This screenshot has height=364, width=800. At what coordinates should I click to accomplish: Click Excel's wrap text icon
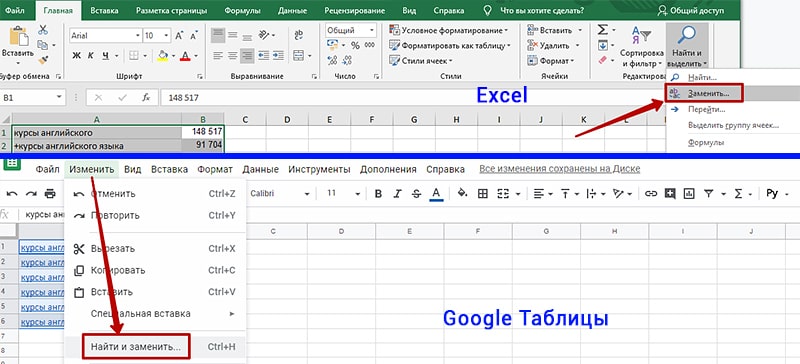(298, 35)
